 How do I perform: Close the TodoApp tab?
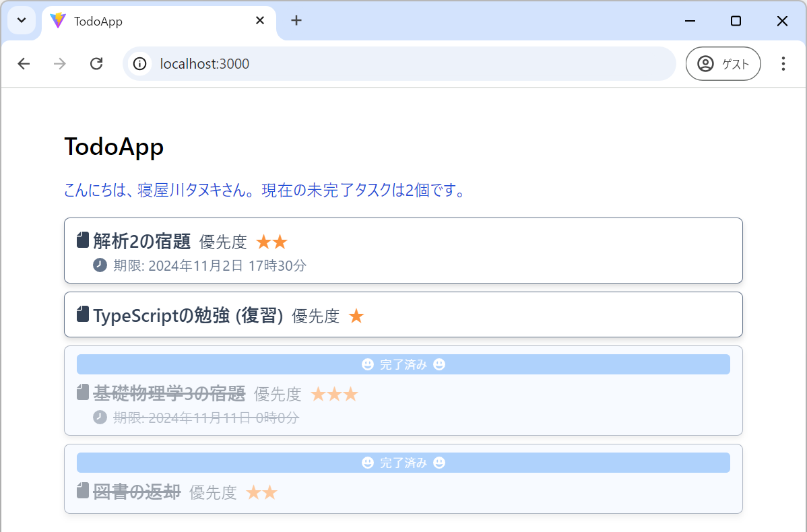[260, 21]
